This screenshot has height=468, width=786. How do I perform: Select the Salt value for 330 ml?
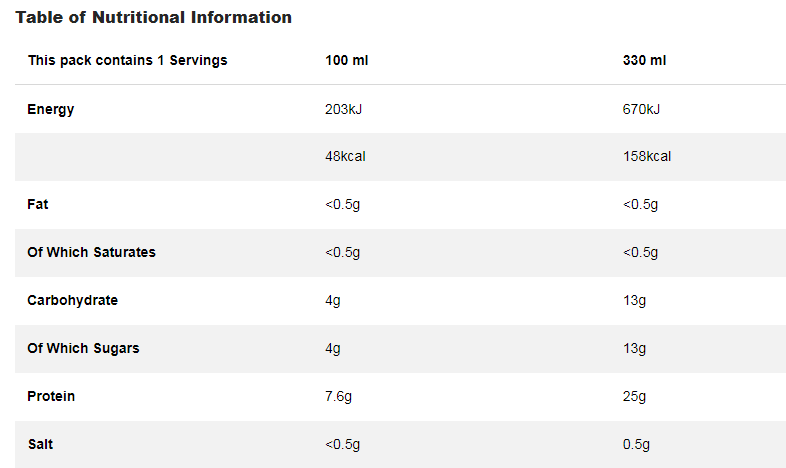tap(636, 444)
